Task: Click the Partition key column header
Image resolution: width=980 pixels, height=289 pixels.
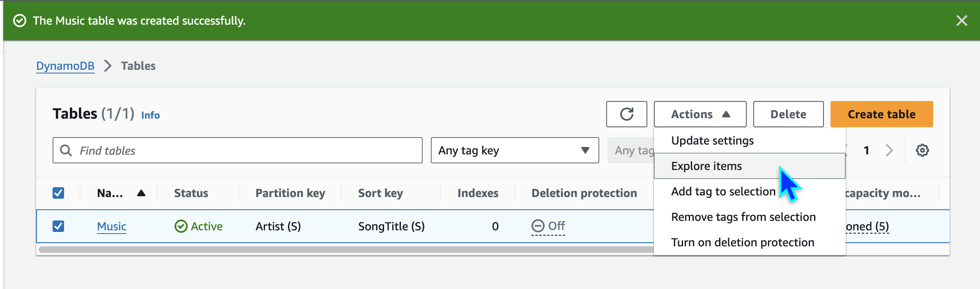Action: [x=290, y=193]
